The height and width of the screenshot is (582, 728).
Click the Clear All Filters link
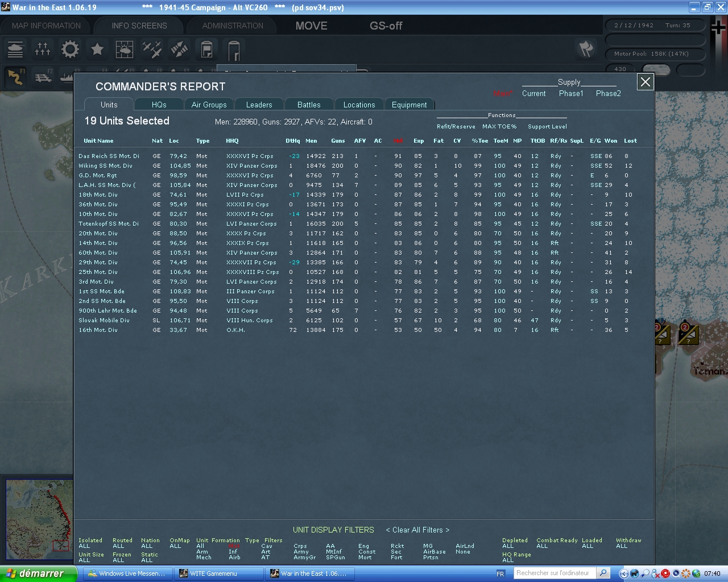417,530
